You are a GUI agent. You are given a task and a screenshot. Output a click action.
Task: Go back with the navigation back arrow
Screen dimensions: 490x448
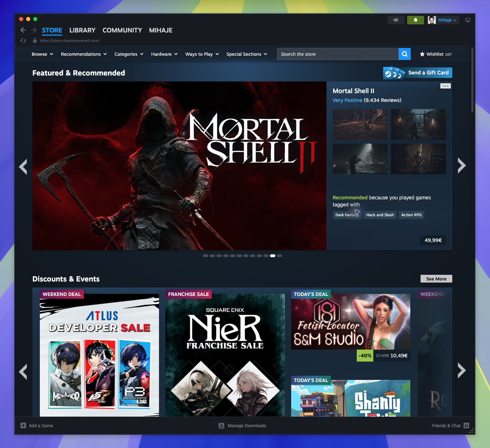click(x=23, y=30)
